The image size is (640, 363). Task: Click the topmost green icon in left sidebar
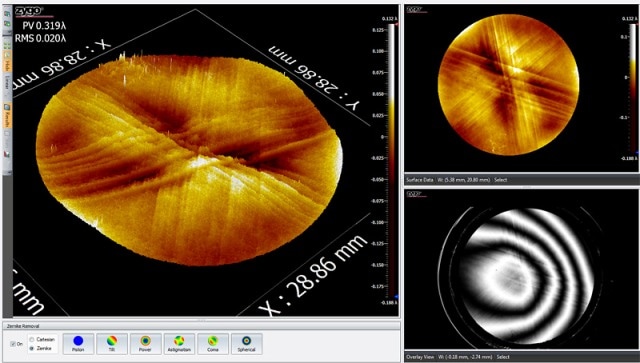pos(7,13)
